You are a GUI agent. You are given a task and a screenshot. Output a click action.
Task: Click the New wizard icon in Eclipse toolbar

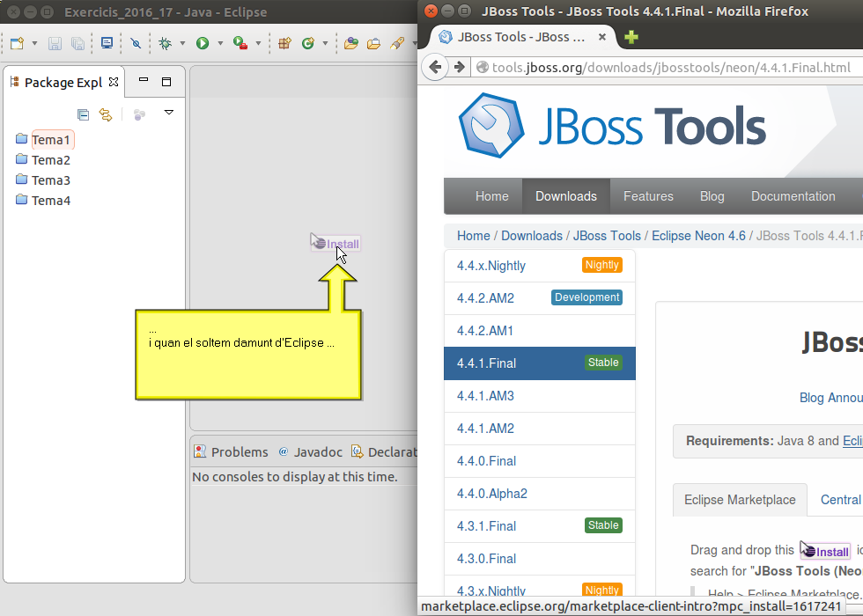[x=17, y=43]
